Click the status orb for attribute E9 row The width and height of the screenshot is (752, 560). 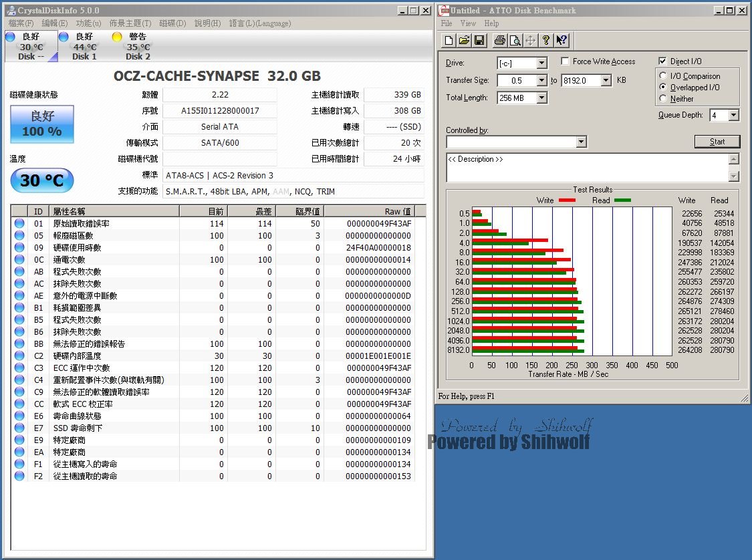tap(19, 440)
